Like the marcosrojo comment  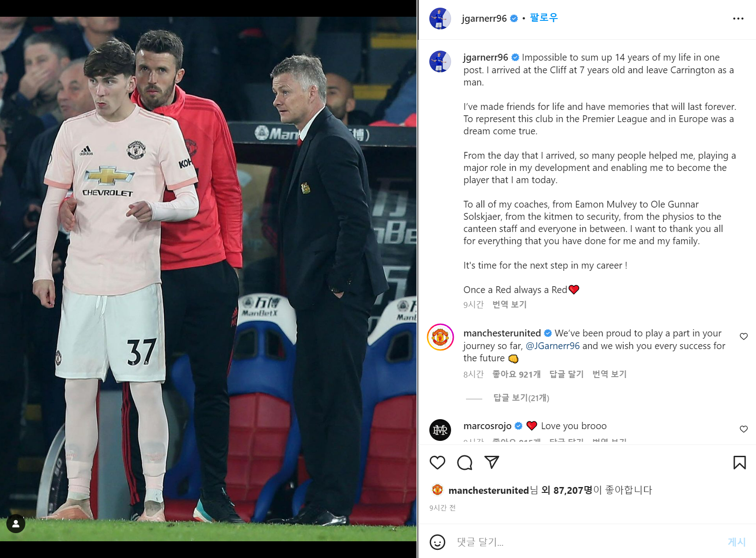click(x=743, y=429)
